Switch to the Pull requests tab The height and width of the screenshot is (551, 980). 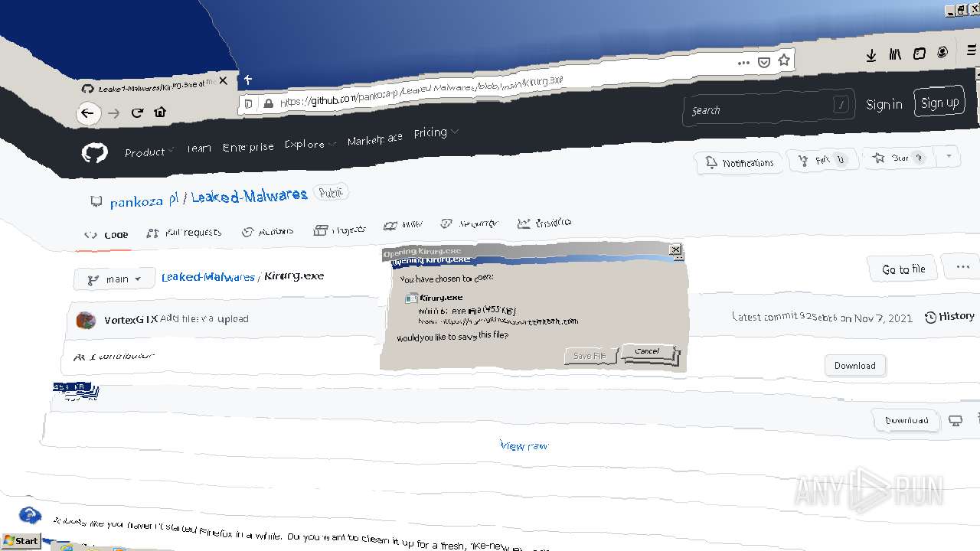[184, 233]
